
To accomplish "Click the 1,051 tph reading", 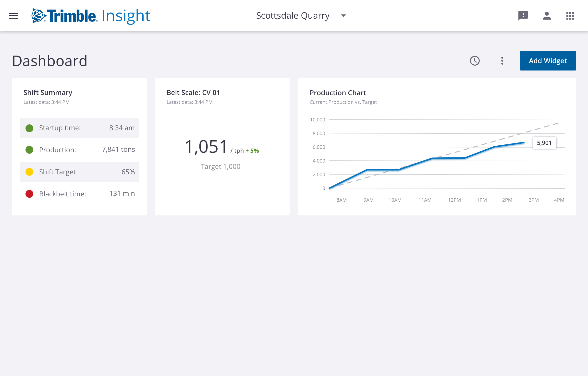I will pyautogui.click(x=206, y=147).
